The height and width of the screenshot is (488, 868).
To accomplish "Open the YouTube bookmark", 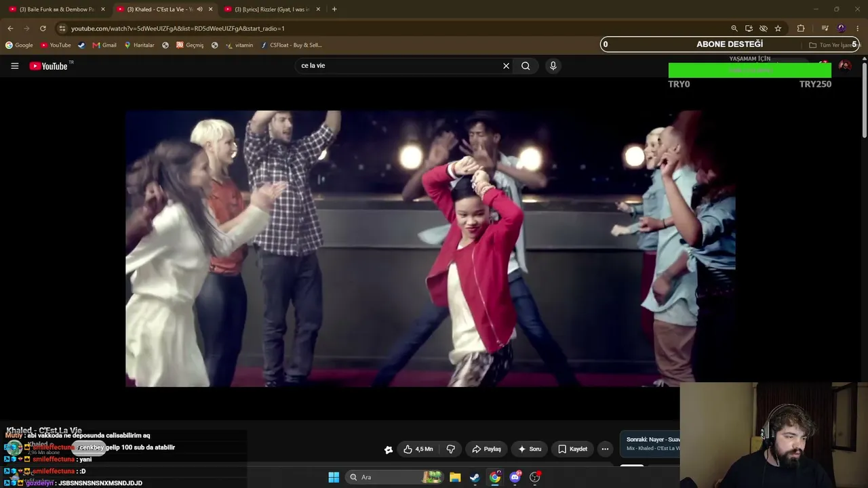I will pyautogui.click(x=56, y=45).
